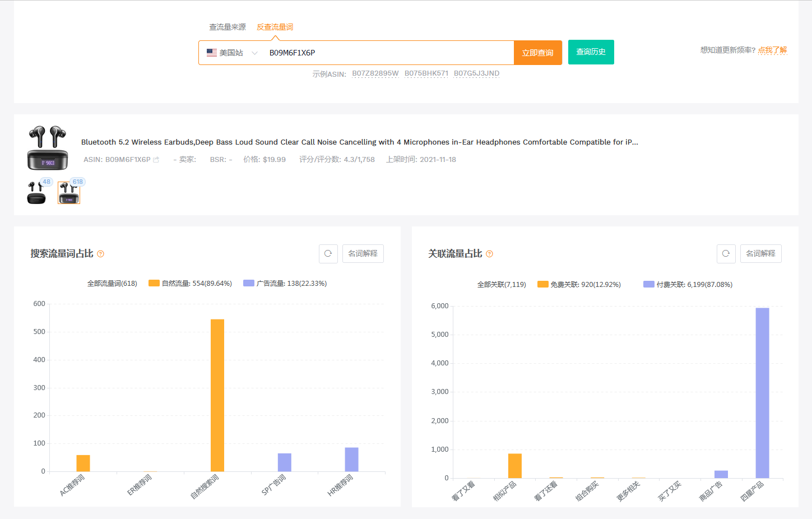
Task: Click refresh icon in search traffic panel
Action: (x=328, y=254)
